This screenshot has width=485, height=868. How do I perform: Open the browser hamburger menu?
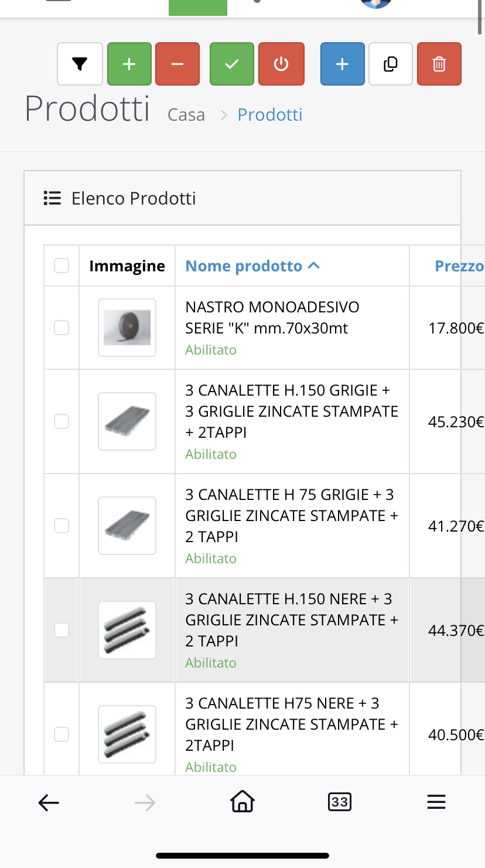click(436, 802)
